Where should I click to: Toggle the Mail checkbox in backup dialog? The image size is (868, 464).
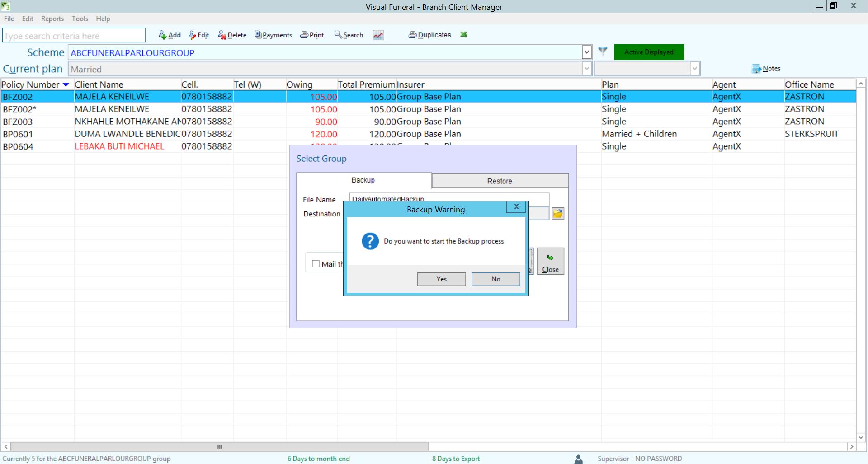[316, 264]
